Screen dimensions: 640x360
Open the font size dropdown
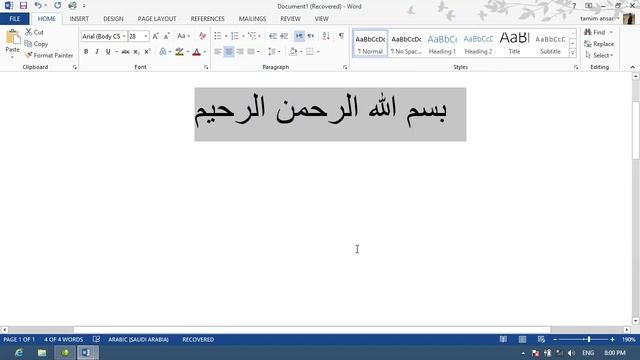point(146,36)
